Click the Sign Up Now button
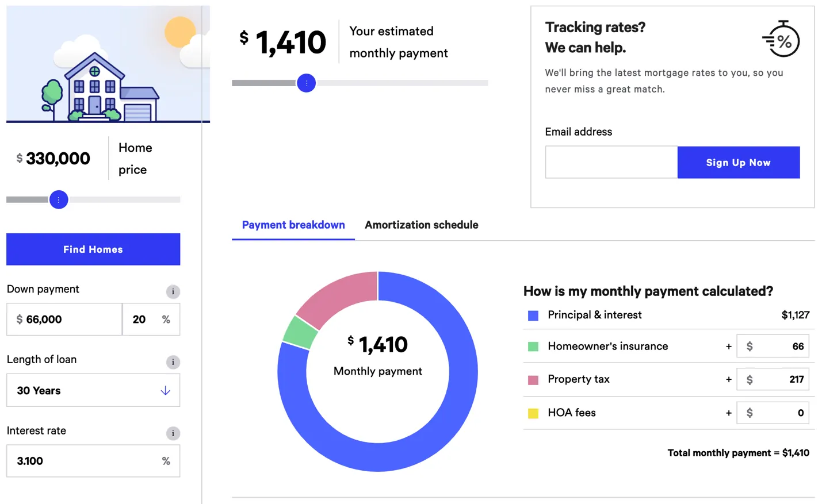 click(x=738, y=163)
